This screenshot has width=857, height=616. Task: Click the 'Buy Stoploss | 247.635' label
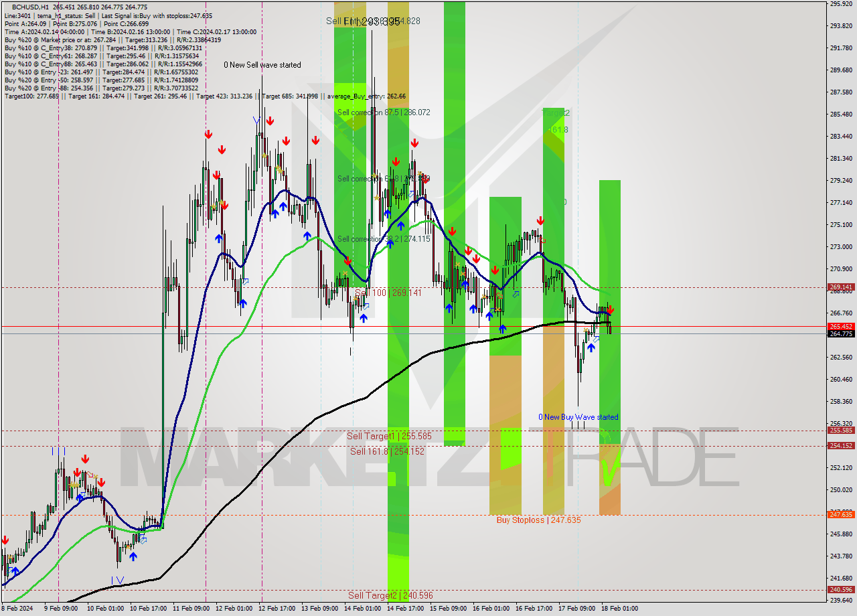(x=538, y=520)
